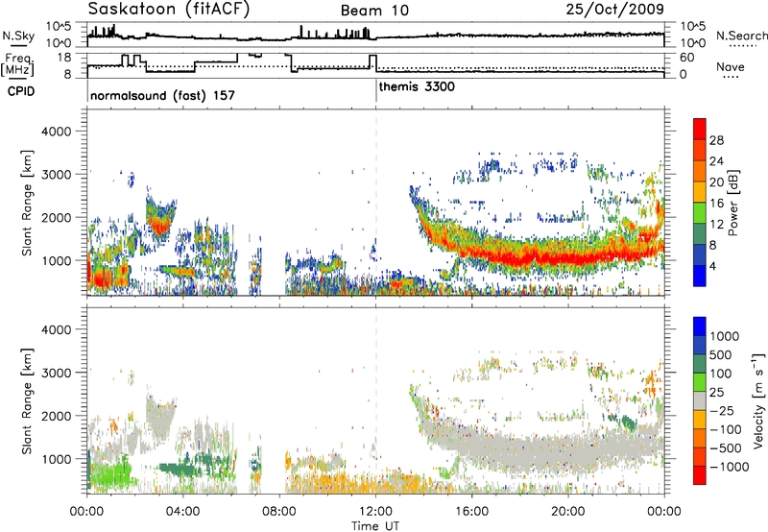Click the '60' tick on the Nave axis
Screen dimensions: 768x532
click(x=687, y=58)
